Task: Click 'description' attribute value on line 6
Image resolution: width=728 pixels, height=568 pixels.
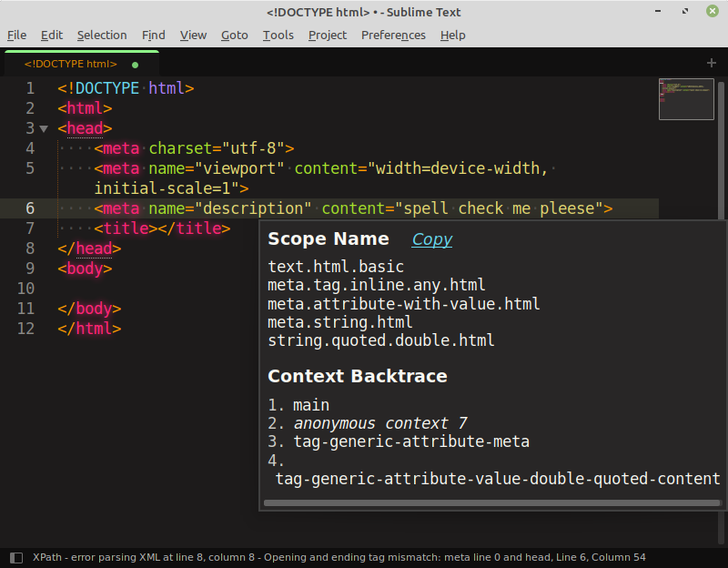Action: click(x=253, y=208)
